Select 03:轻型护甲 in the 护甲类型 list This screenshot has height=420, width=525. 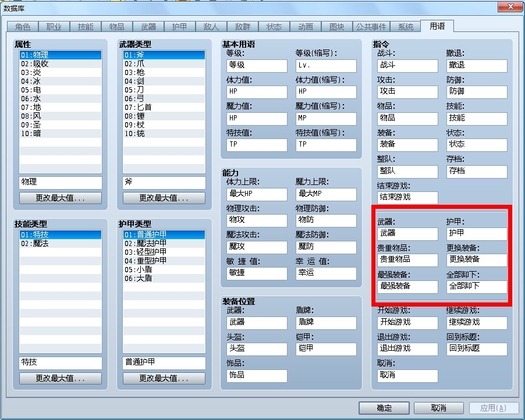point(164,252)
